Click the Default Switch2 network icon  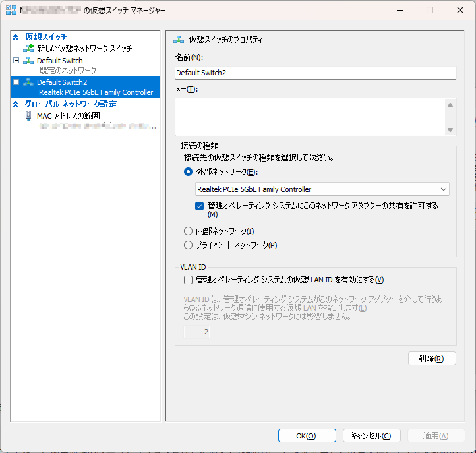point(28,82)
